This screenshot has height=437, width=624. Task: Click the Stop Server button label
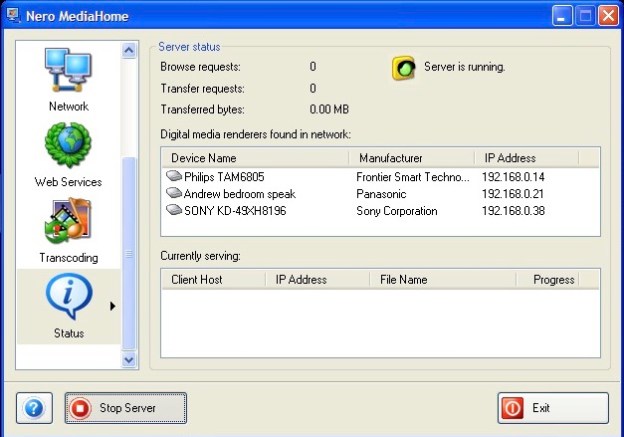[127, 408]
